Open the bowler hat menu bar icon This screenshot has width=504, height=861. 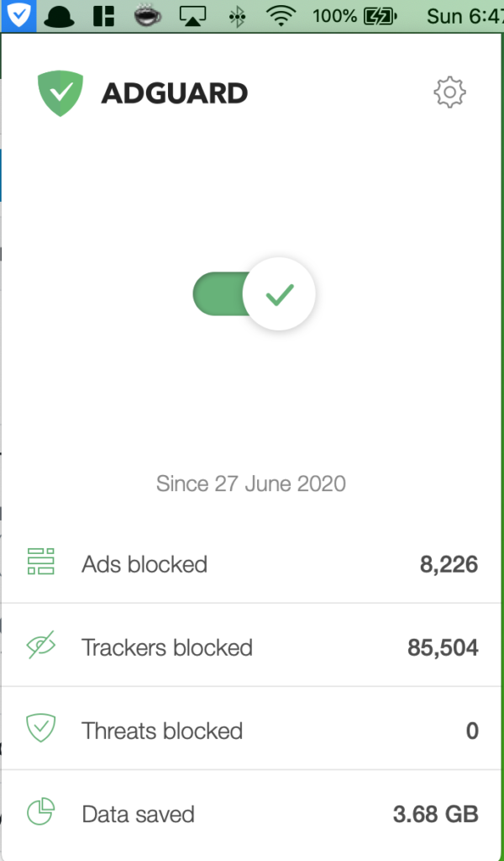coord(60,17)
